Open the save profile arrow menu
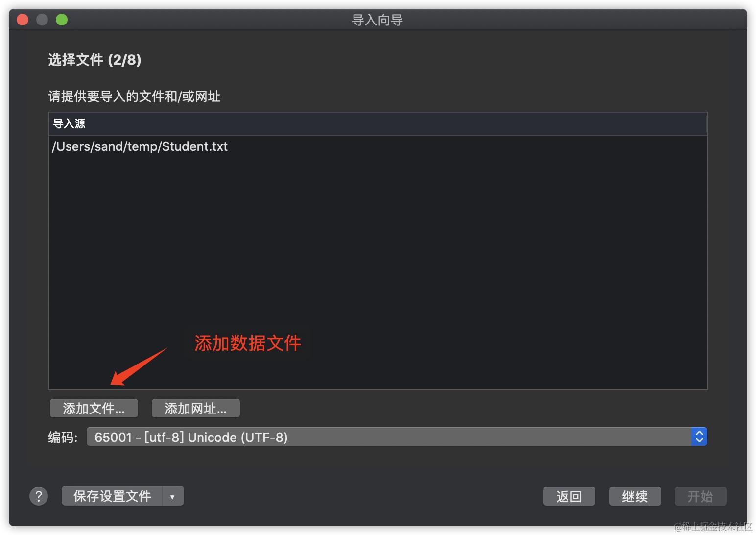 pos(172,496)
